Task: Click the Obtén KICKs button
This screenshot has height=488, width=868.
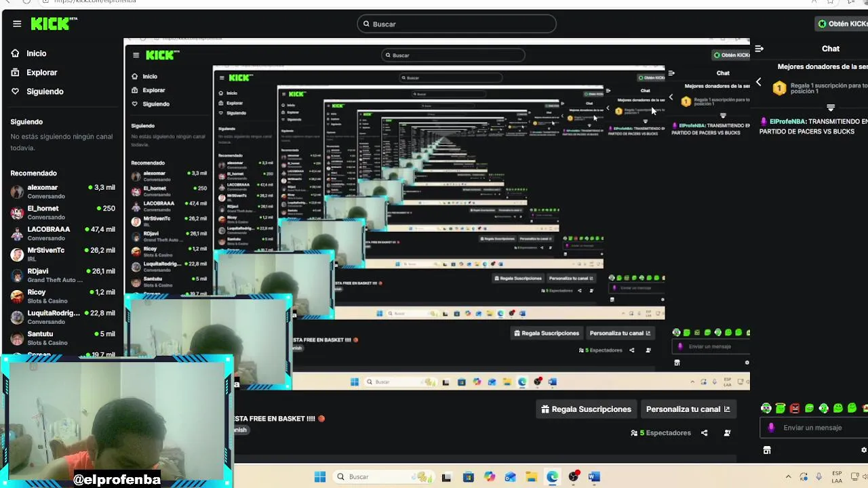Action: 842,24
